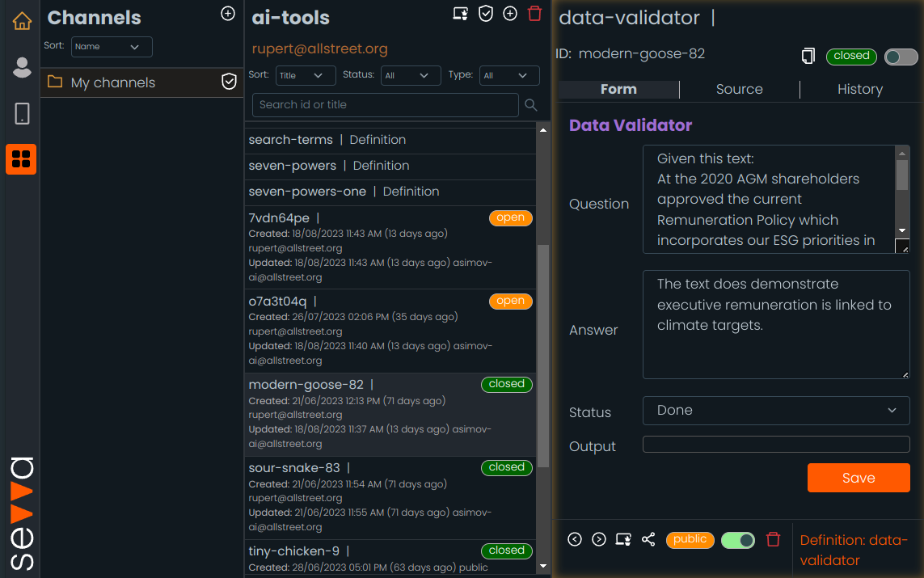Toggle the closed status switch

click(x=901, y=57)
